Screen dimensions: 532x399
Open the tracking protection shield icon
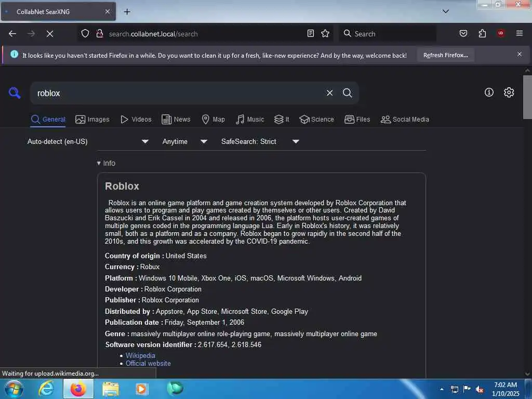tap(85, 33)
